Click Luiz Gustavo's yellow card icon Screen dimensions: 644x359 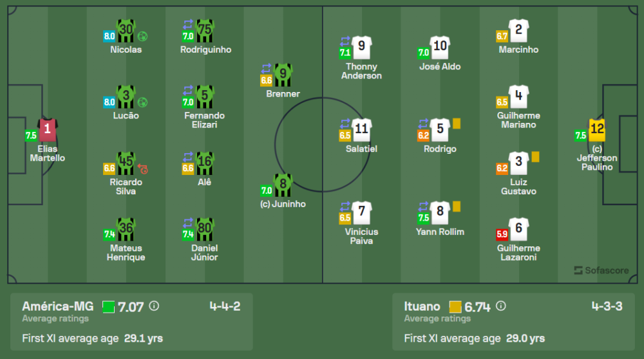[x=535, y=156]
